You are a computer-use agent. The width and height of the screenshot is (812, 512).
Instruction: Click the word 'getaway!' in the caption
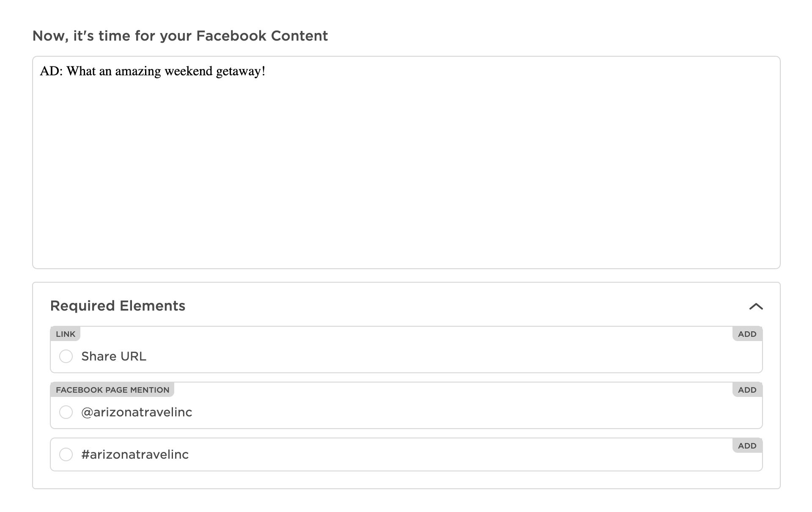click(241, 71)
